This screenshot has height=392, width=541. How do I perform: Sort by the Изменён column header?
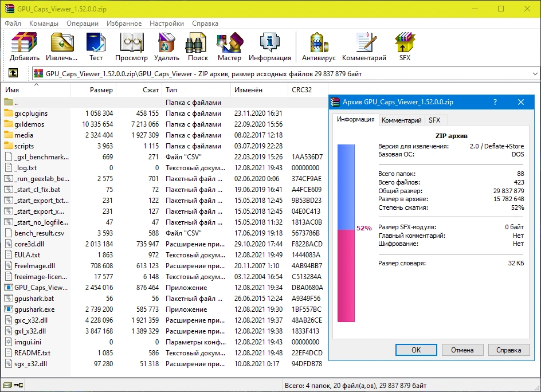click(x=259, y=90)
